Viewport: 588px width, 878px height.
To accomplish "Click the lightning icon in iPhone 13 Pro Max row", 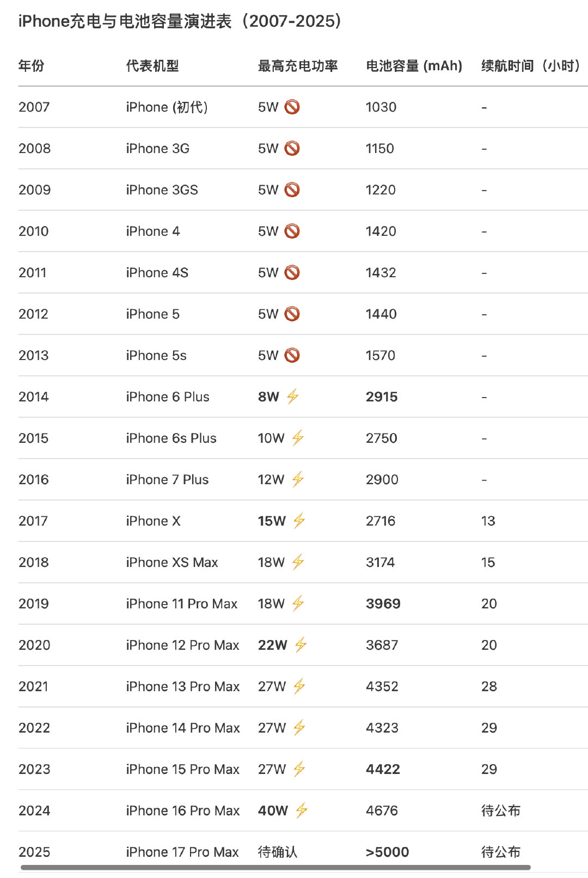I will coord(299,686).
